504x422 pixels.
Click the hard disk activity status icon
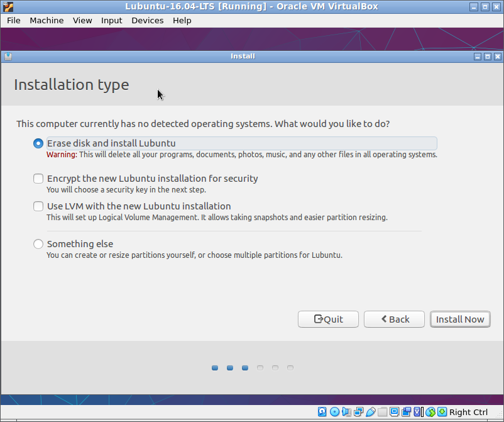[x=322, y=412]
